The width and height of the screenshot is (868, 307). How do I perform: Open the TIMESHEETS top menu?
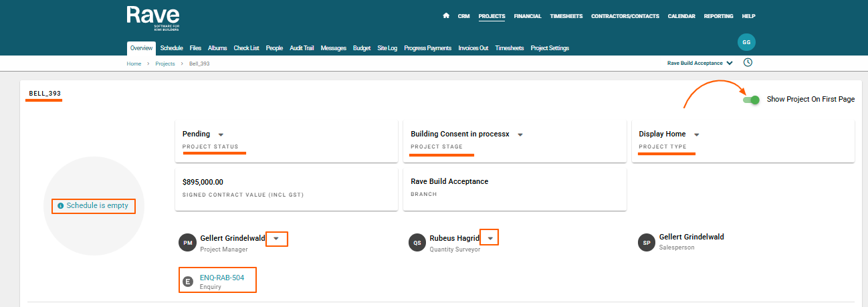click(566, 16)
